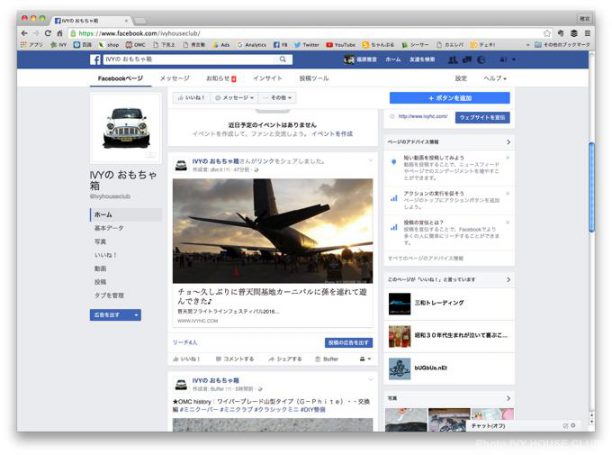Click the ＋ボタンを追加 button

pos(449,98)
